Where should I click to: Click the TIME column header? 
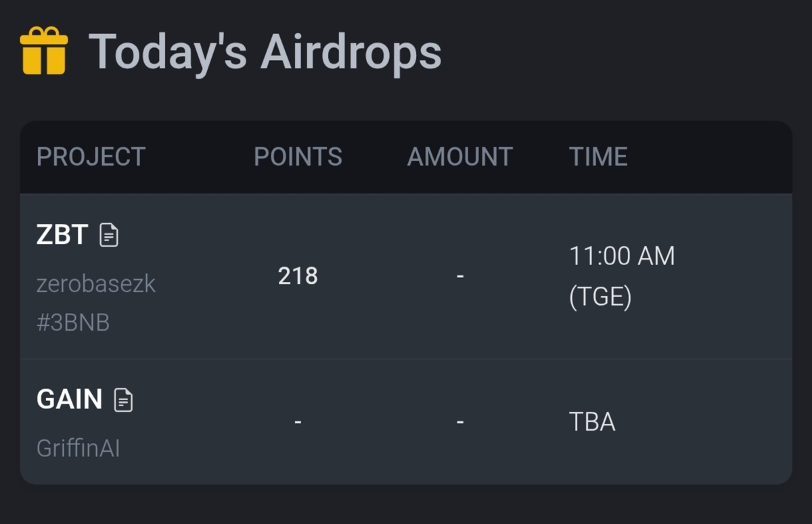pyautogui.click(x=598, y=157)
